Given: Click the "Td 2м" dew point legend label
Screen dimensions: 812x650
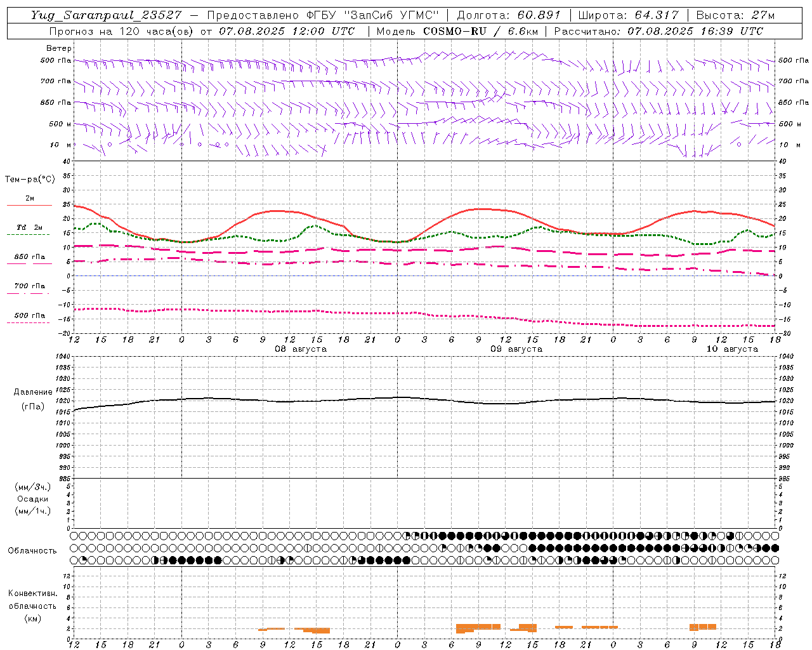Looking at the screenshot, I should point(30,227).
